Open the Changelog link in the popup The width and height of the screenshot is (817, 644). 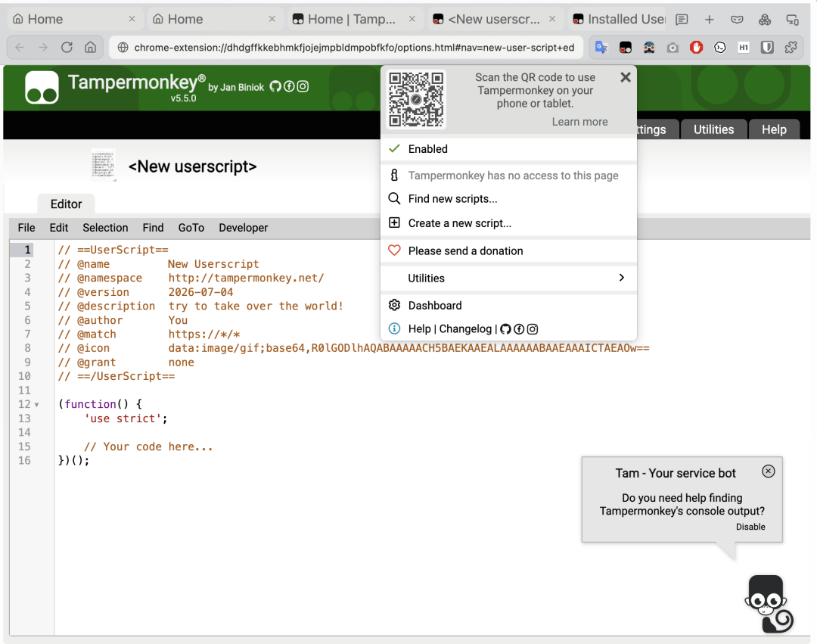tap(465, 328)
